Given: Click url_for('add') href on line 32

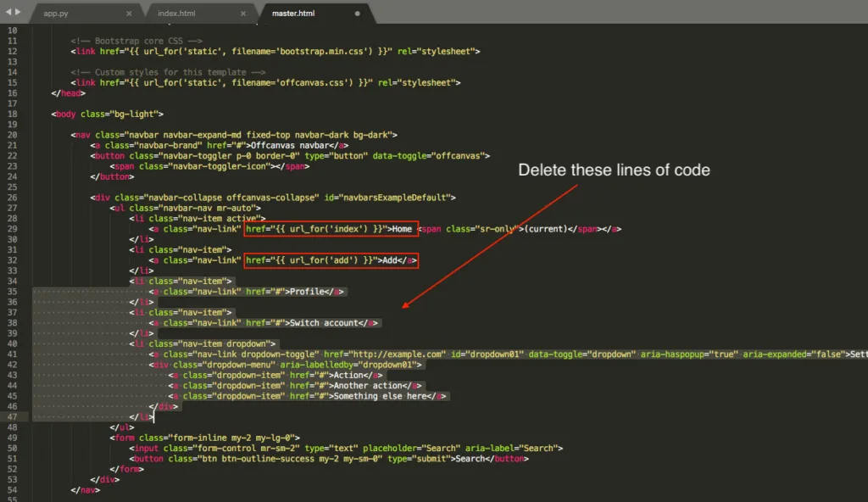Looking at the screenshot, I should pyautogui.click(x=312, y=260).
